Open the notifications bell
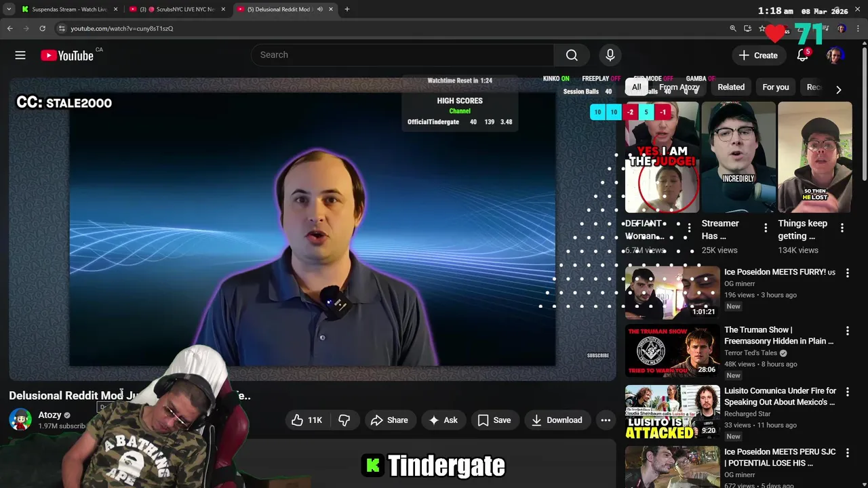This screenshot has height=488, width=868. point(802,56)
